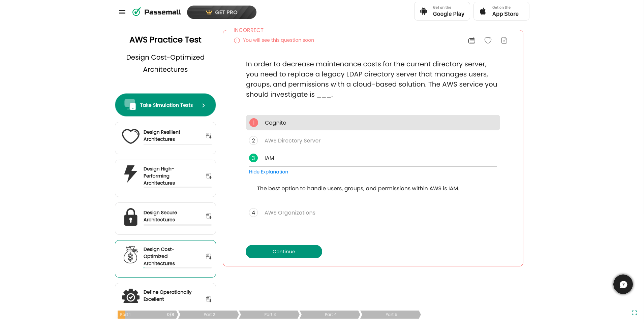Viewport: 644px width, 323px height.
Task: Click download icon on Design High-Performing card
Action: (x=209, y=176)
